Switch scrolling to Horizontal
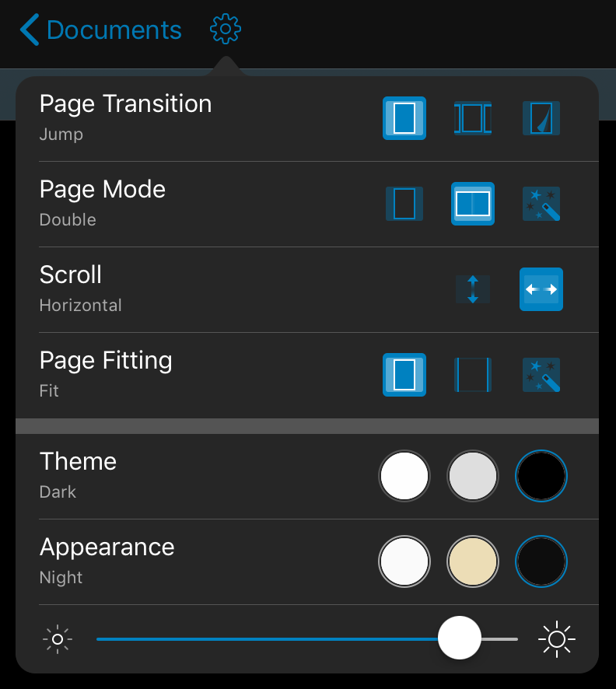Screen dimensions: 616x689 click(x=541, y=289)
